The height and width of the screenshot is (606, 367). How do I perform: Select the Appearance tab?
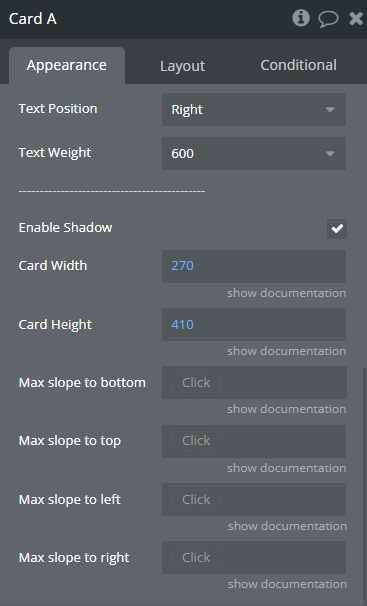67,65
